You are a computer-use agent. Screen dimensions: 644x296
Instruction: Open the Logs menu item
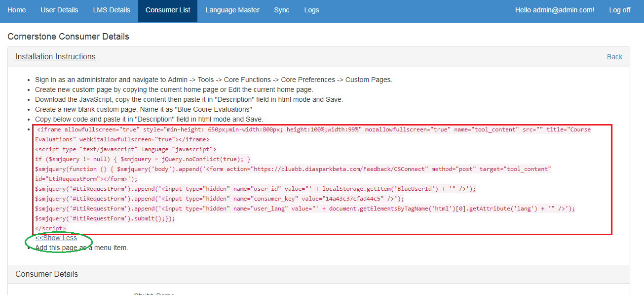(311, 10)
